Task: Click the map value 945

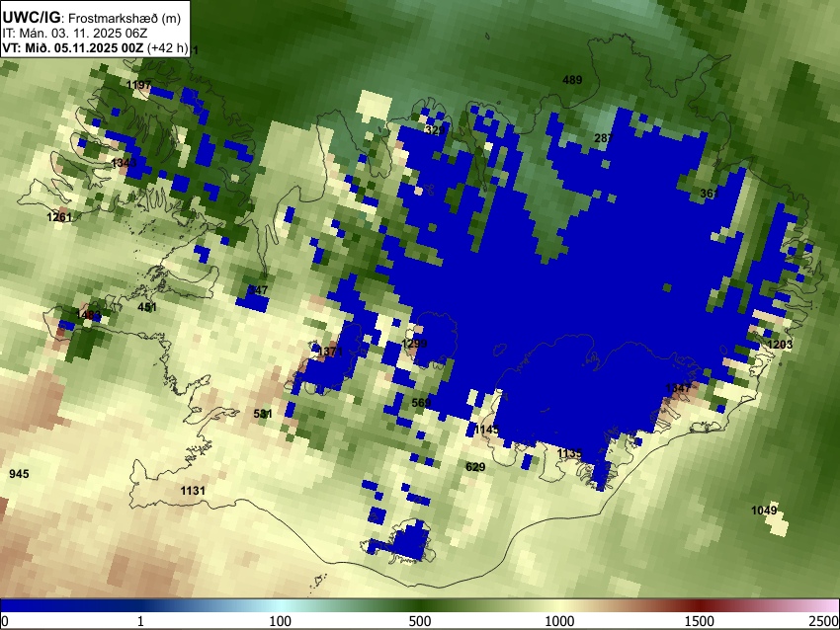Action: (x=20, y=474)
